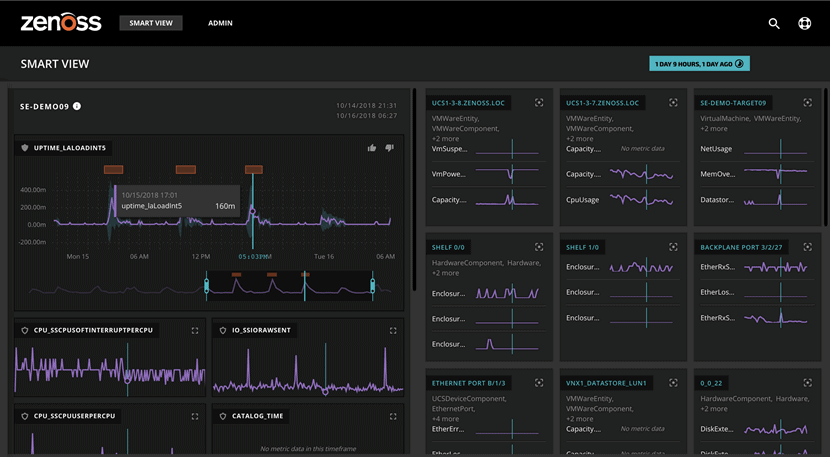The height and width of the screenshot is (457, 830).
Task: Expand '+2 more' tags on UCS1-3-7 card
Action: click(x=580, y=139)
